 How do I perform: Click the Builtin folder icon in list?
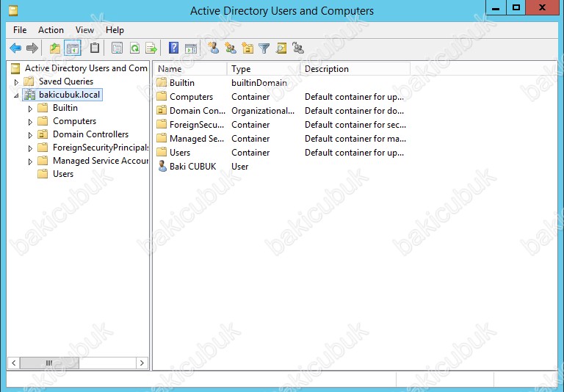click(x=162, y=82)
